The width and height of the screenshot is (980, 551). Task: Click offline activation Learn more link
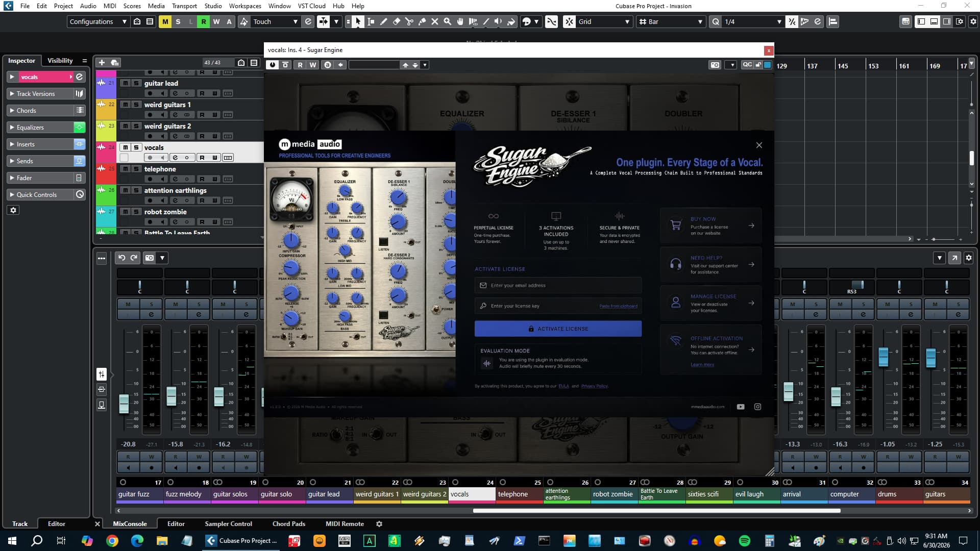702,365
